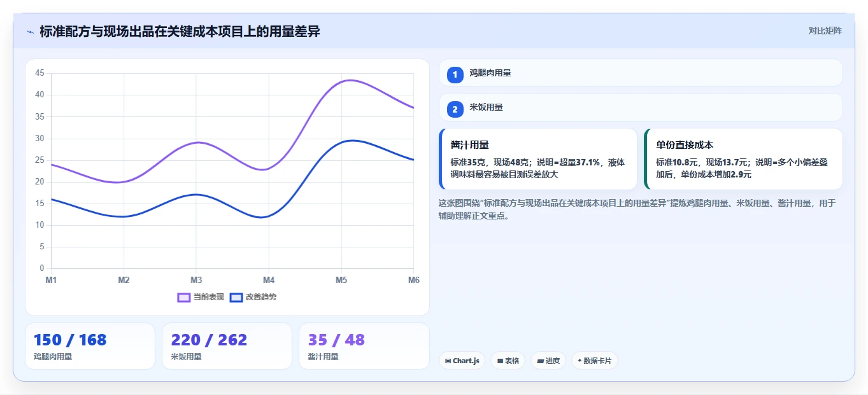Open the 酱汁用量 detail card
Viewport: 868px width, 395px height.
pos(538,159)
